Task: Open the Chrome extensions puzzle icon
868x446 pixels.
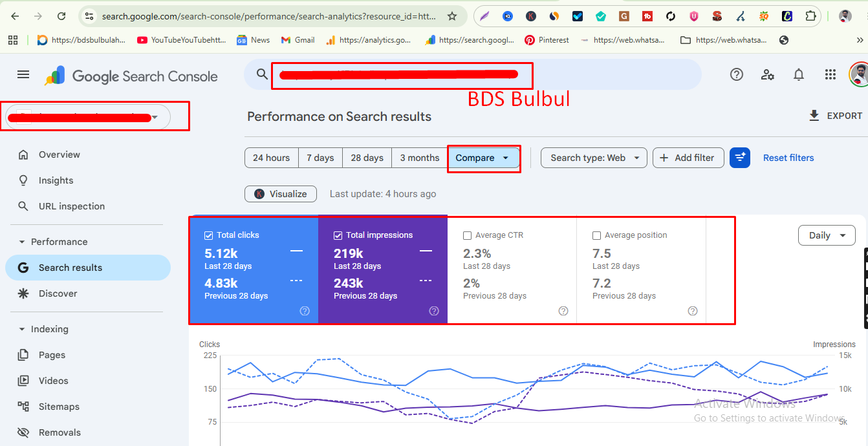Action: (810, 16)
